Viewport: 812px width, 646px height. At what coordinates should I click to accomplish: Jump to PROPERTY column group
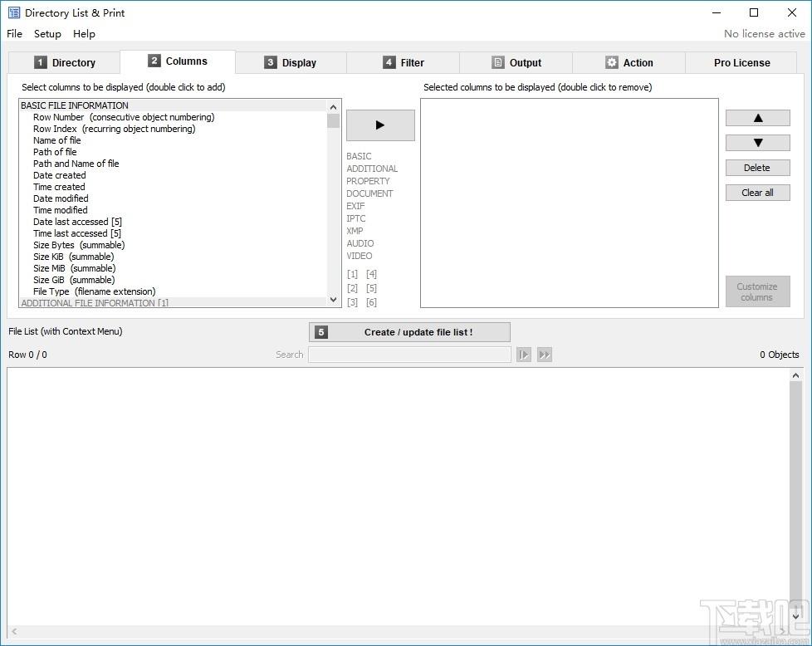tap(368, 181)
